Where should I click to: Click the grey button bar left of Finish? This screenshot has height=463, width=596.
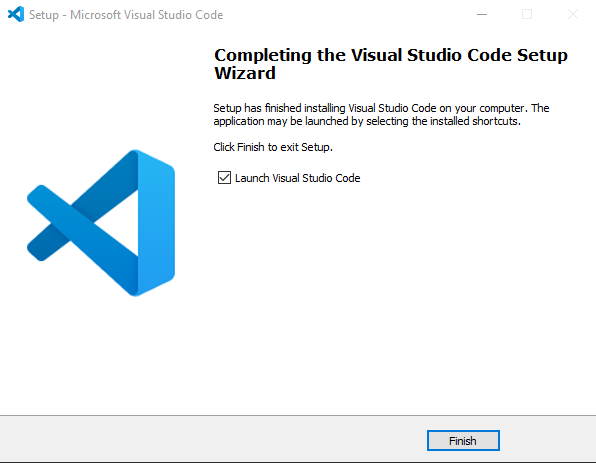pyautogui.click(x=213, y=440)
